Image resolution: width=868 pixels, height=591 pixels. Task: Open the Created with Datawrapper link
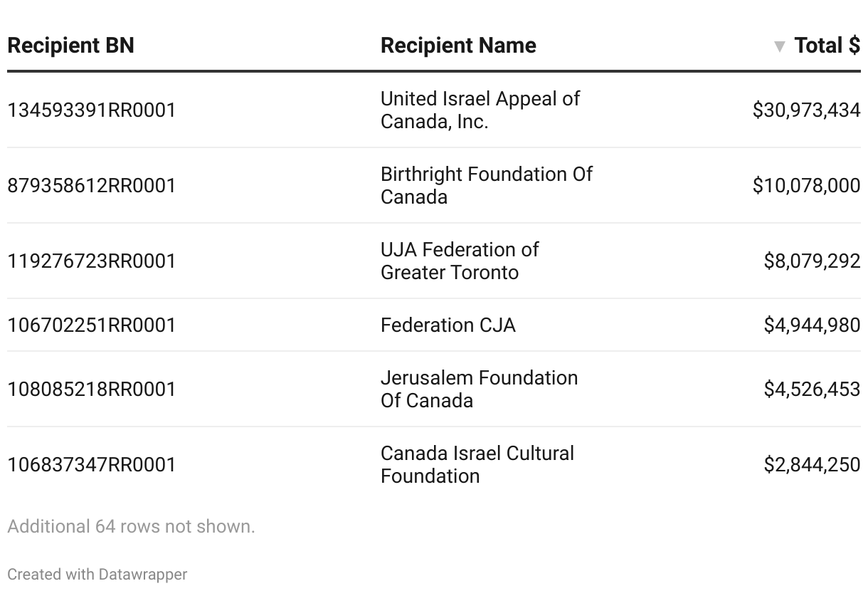(97, 574)
